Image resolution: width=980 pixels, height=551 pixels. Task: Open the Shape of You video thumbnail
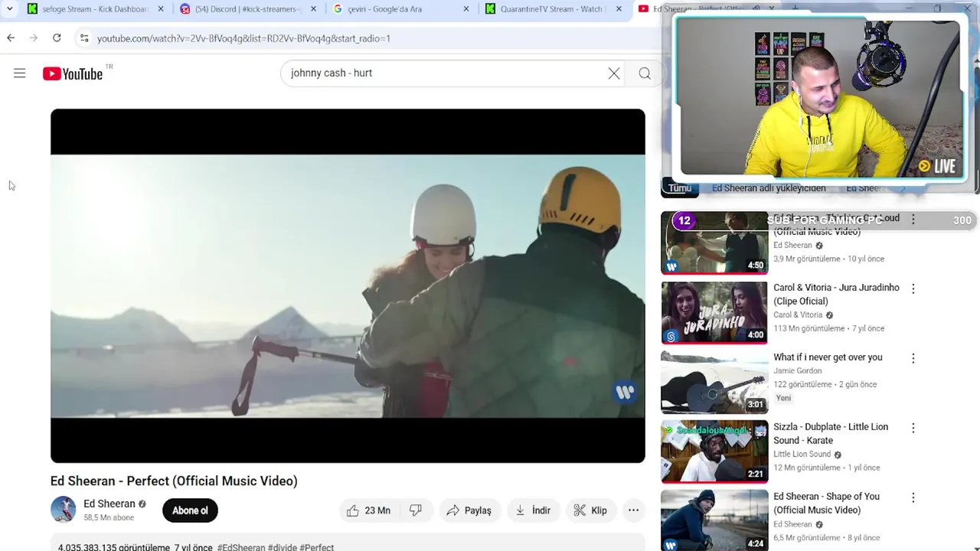714,521
